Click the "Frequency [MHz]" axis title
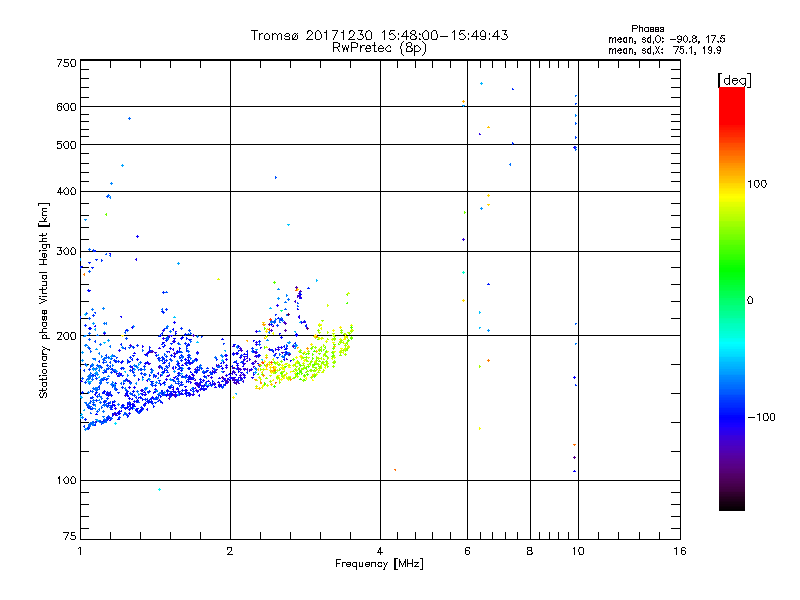800x600 pixels. pyautogui.click(x=379, y=564)
